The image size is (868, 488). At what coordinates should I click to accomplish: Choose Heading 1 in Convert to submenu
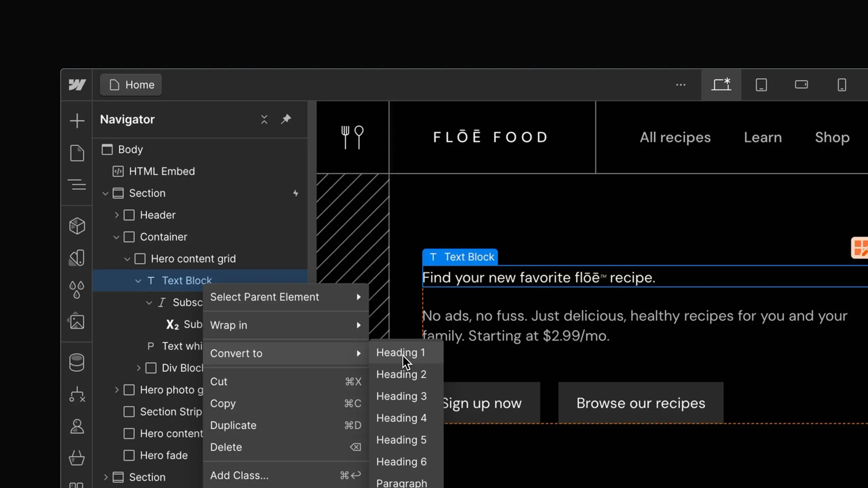401,352
